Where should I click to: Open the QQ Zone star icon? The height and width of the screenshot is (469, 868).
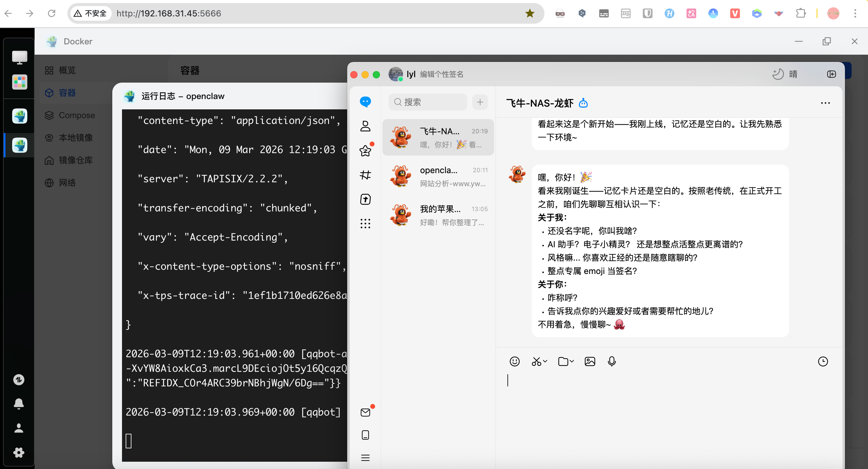[365, 151]
